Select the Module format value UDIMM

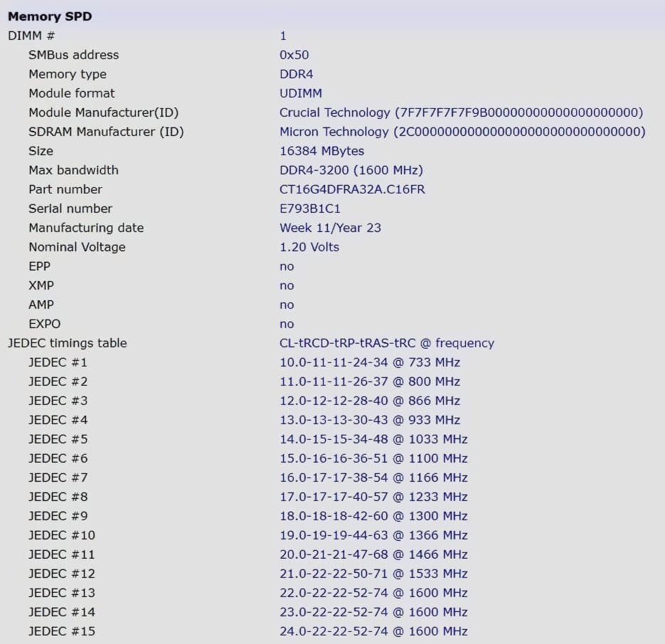point(301,93)
